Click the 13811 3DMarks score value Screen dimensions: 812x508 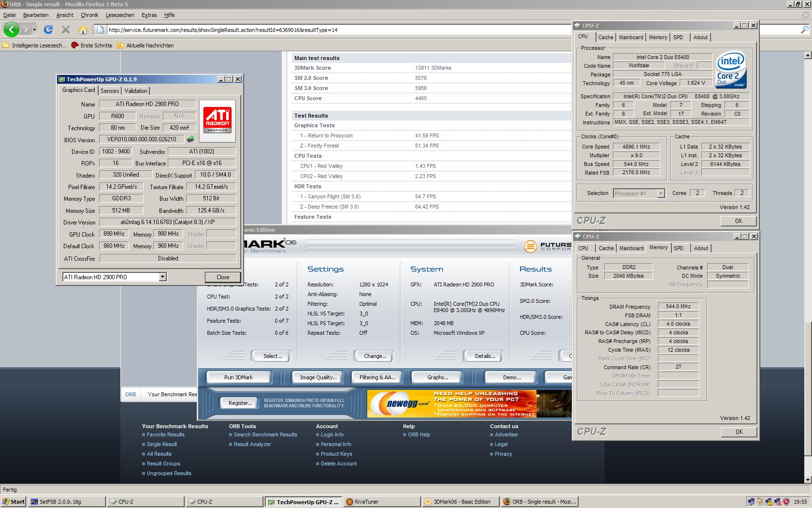(x=433, y=68)
